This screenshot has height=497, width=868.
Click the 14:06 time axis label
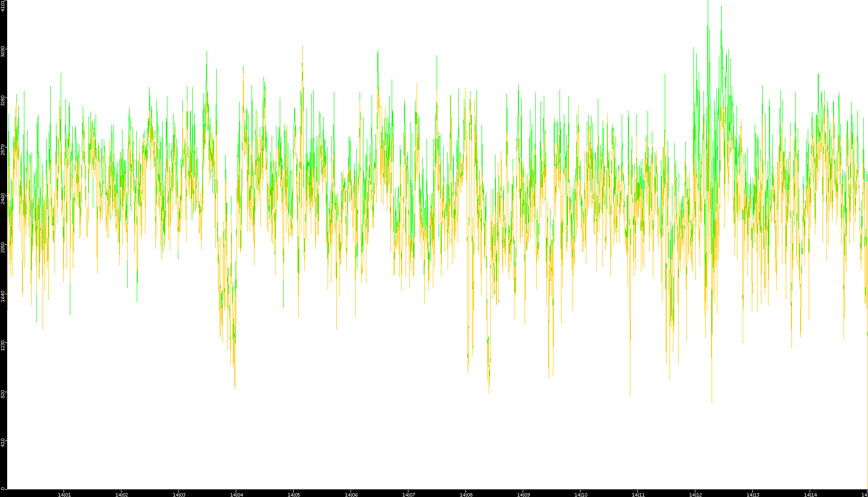pos(351,495)
